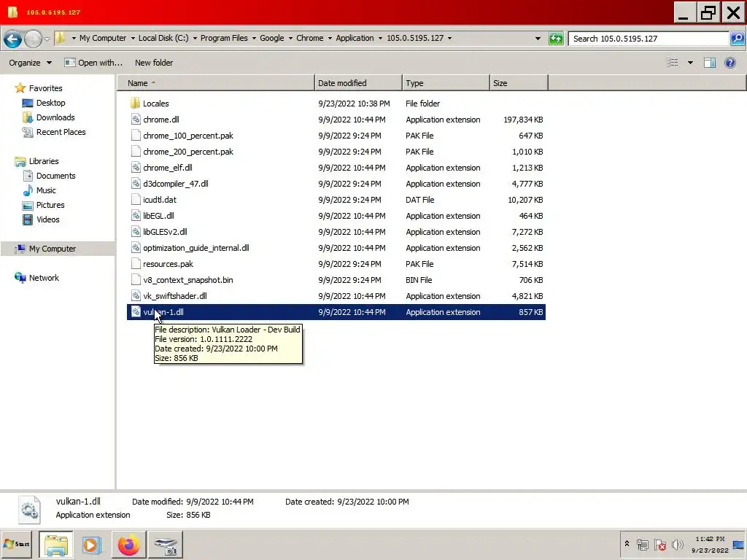
Task: Show hidden tray icons arrow
Action: click(x=627, y=544)
